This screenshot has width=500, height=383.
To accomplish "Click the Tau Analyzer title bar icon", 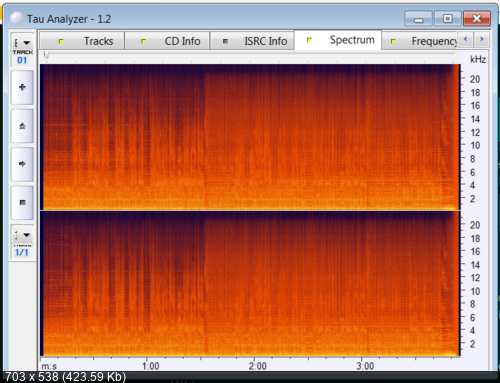I will pyautogui.click(x=17, y=19).
